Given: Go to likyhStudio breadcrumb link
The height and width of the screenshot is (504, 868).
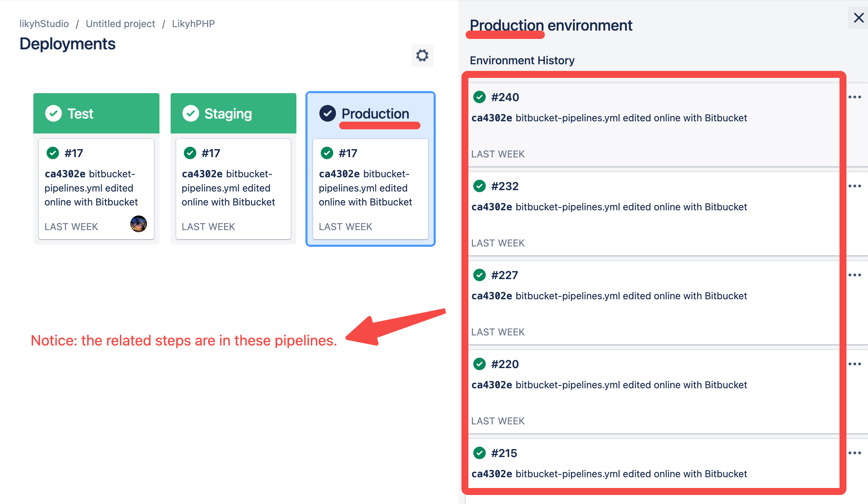Looking at the screenshot, I should [x=44, y=24].
